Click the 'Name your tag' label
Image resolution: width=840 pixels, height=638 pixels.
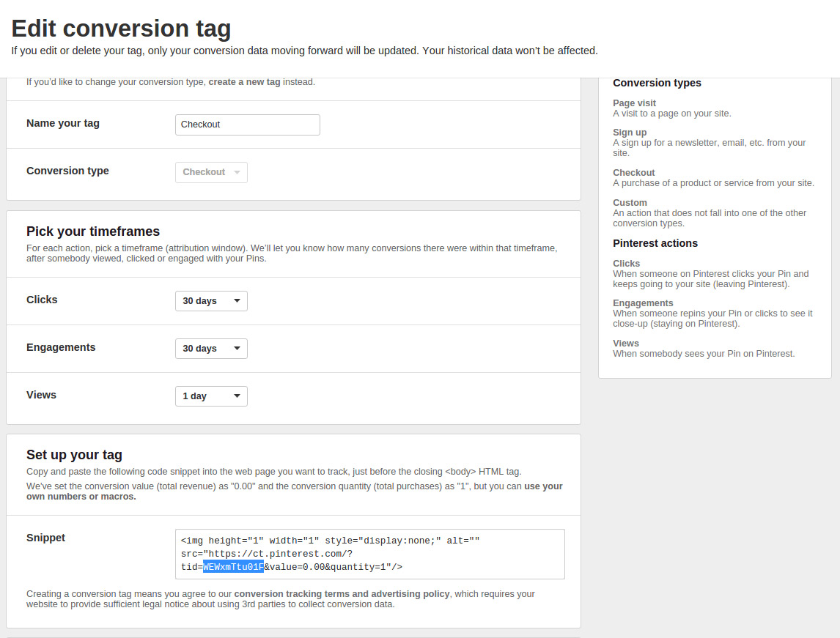coord(63,123)
